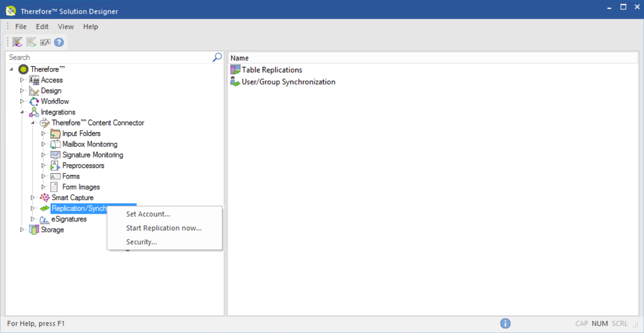Open the View menu
The width and height of the screenshot is (644, 333).
coord(65,27)
